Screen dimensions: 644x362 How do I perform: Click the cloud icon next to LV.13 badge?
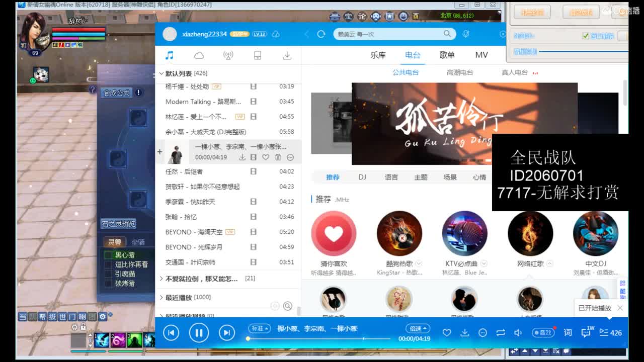276,34
